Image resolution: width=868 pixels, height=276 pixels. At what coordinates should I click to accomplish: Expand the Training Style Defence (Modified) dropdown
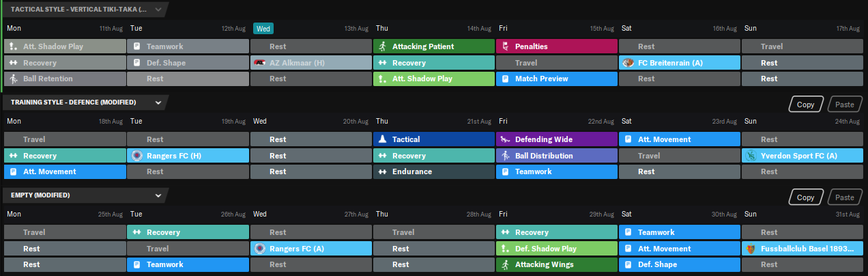point(158,102)
